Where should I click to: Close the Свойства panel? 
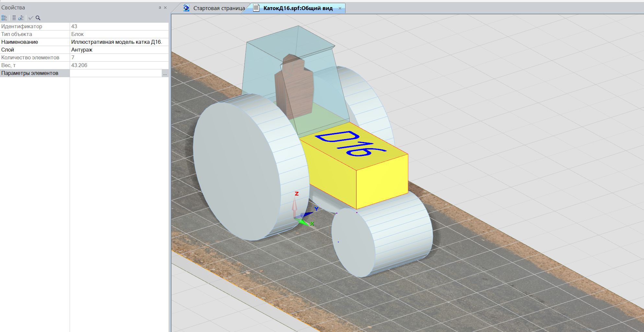(165, 7)
